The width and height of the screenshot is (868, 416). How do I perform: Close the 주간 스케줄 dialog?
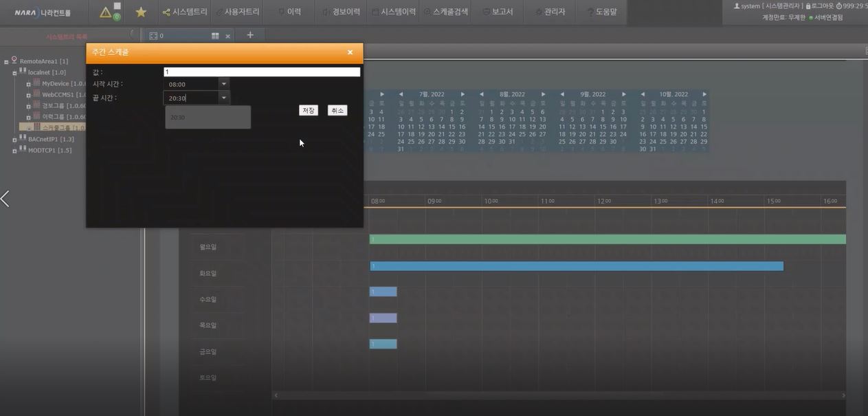(350, 52)
